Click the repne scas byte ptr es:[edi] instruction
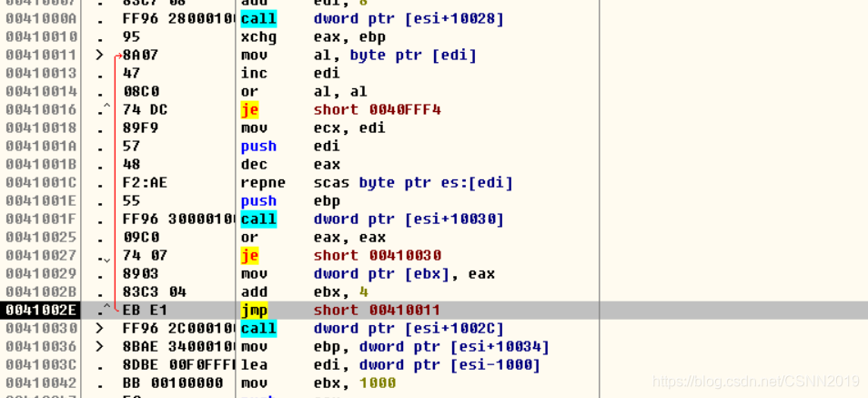Screen dimensions: 868x398 (x=377, y=183)
